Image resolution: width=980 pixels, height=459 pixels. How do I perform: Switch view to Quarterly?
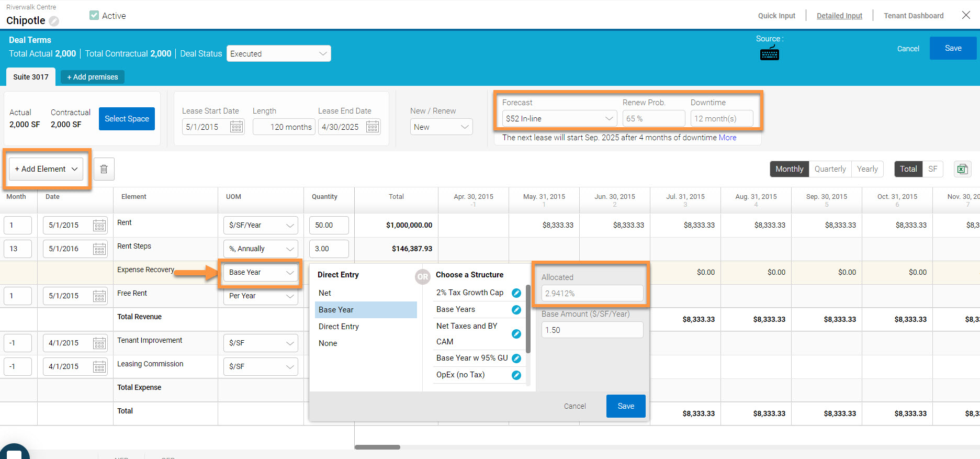point(830,169)
